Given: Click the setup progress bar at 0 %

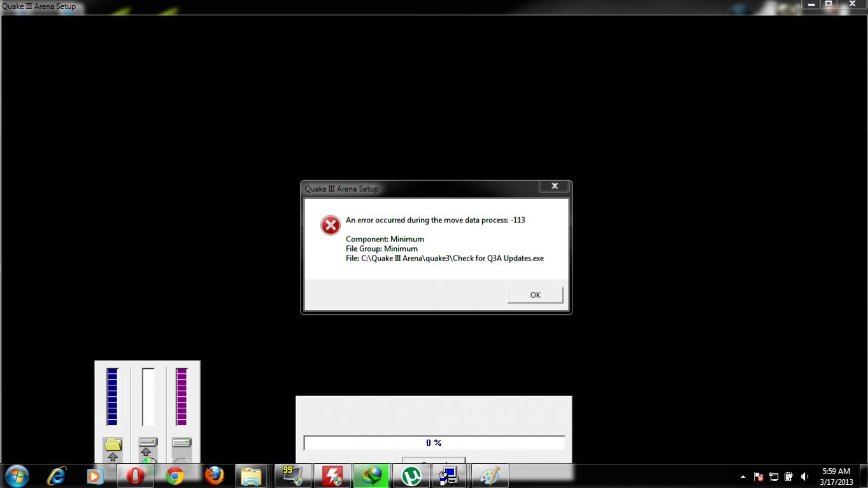Looking at the screenshot, I should 434,443.
